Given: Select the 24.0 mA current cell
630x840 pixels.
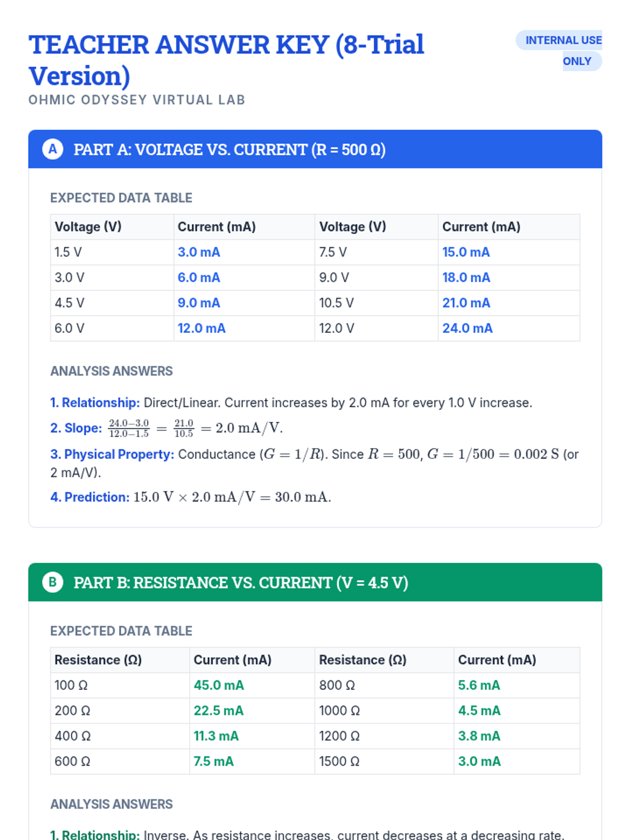Looking at the screenshot, I should (467, 328).
